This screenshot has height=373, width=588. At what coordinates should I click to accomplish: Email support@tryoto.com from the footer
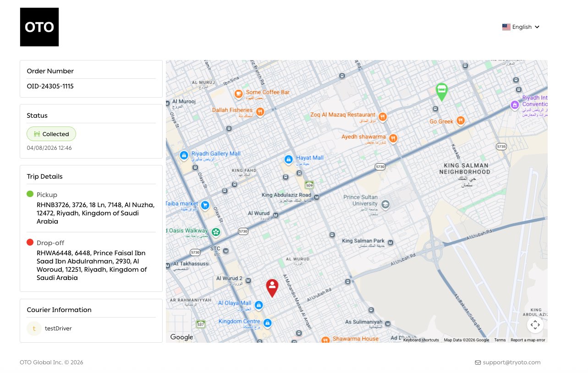[x=508, y=362]
